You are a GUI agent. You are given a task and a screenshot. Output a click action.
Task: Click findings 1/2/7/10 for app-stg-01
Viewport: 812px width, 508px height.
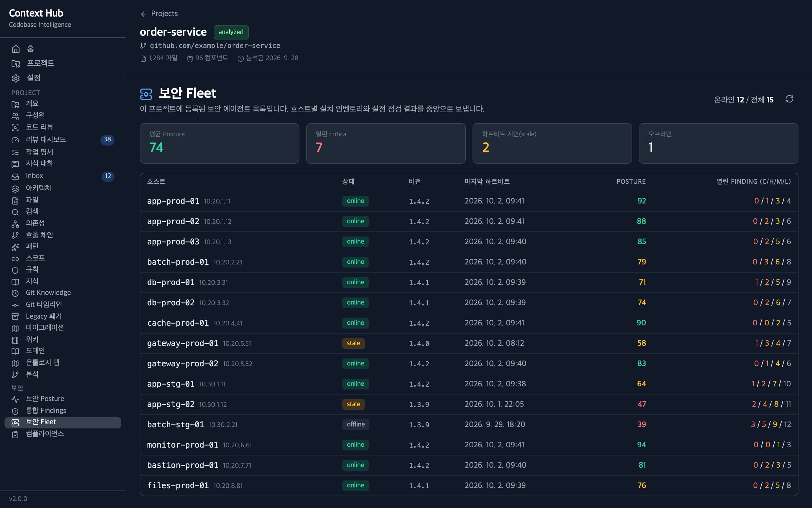pyautogui.click(x=771, y=384)
